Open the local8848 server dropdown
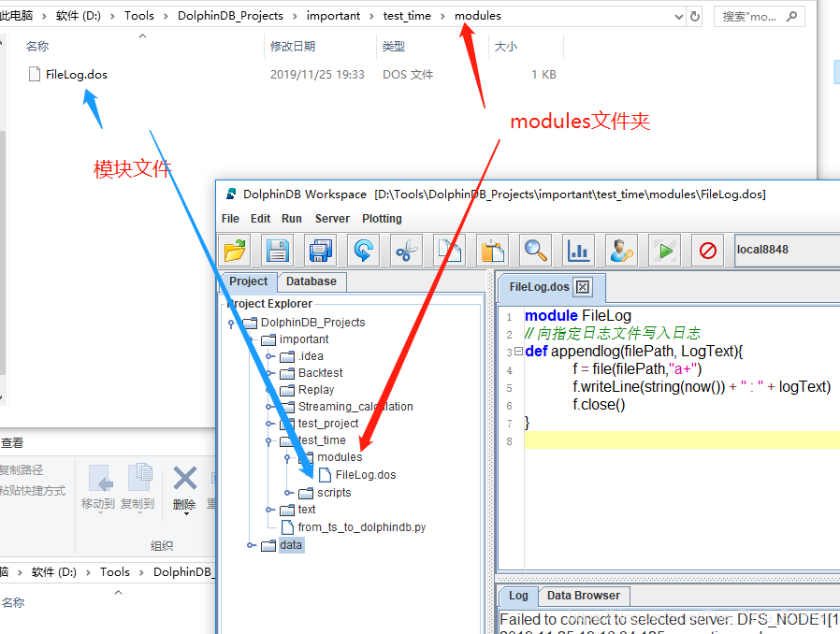 [787, 250]
